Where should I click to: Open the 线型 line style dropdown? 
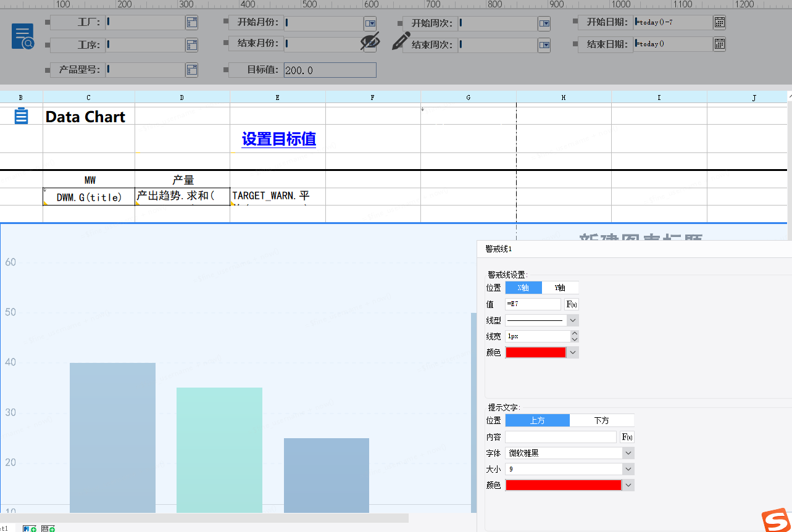click(x=573, y=320)
